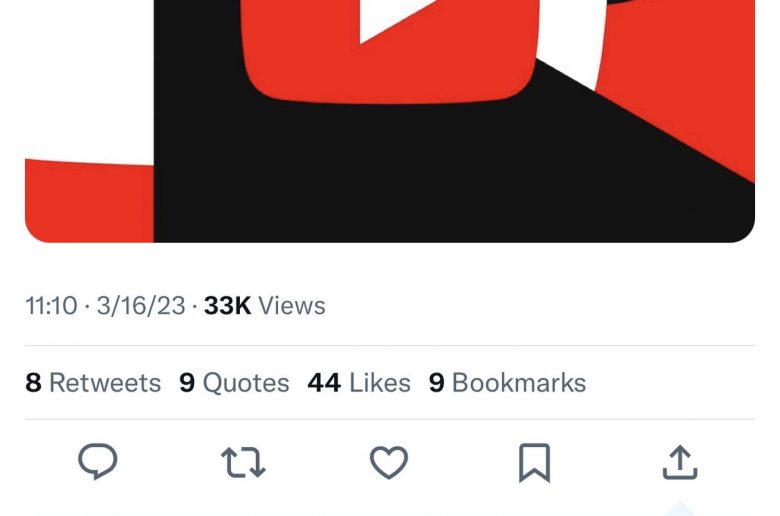Image resolution: width=780 pixels, height=516 pixels.
Task: Expand the tweet's attached image
Action: pyautogui.click(x=390, y=121)
